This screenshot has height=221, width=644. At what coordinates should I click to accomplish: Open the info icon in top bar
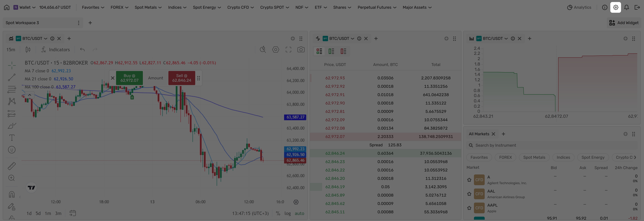coord(605,7)
